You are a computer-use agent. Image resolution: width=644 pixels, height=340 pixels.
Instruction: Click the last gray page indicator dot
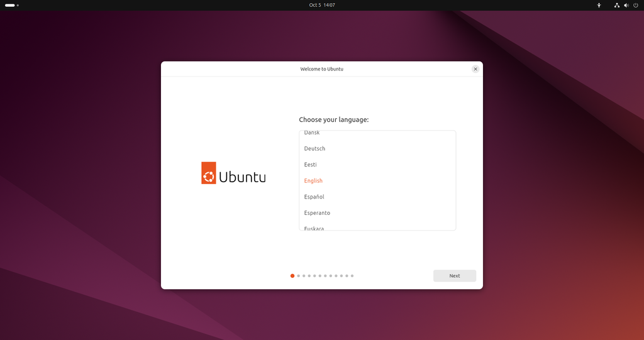pos(352,276)
